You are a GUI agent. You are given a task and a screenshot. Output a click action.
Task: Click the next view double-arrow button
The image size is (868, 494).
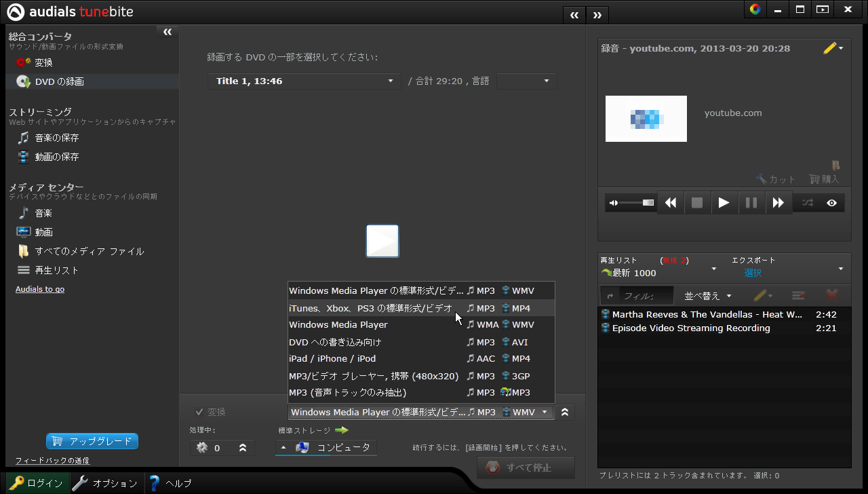point(597,15)
